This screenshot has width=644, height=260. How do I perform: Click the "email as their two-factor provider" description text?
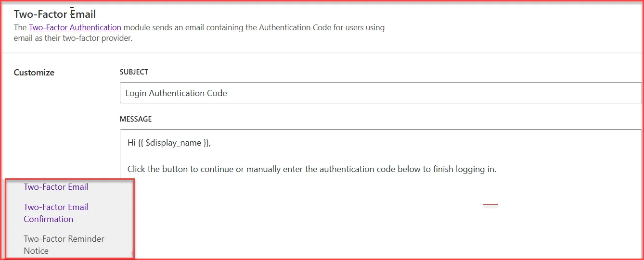click(73, 38)
